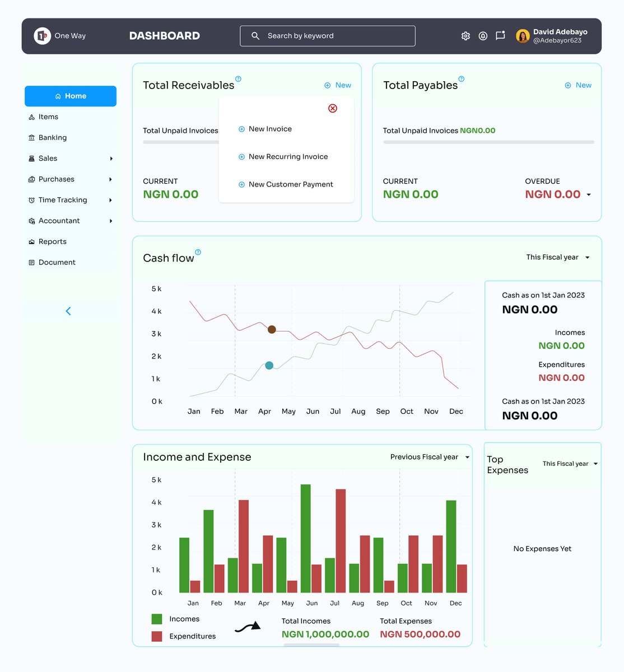624x672 pixels.
Task: Expand the Time Tracking submenu arrow
Action: (111, 200)
